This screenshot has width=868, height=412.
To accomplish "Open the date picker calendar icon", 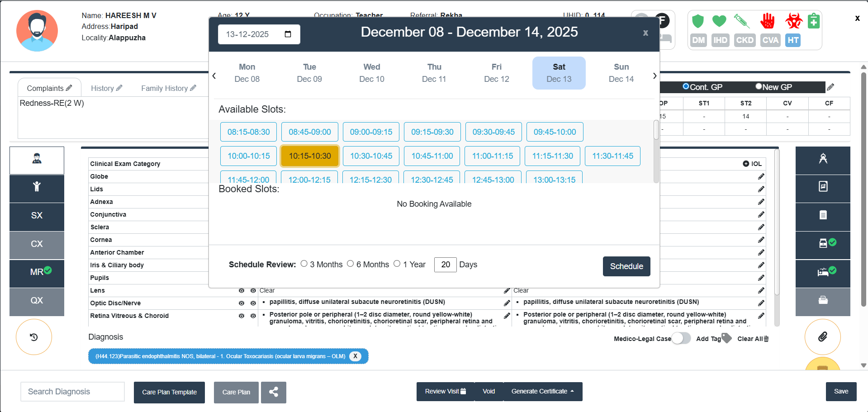I will pos(288,34).
